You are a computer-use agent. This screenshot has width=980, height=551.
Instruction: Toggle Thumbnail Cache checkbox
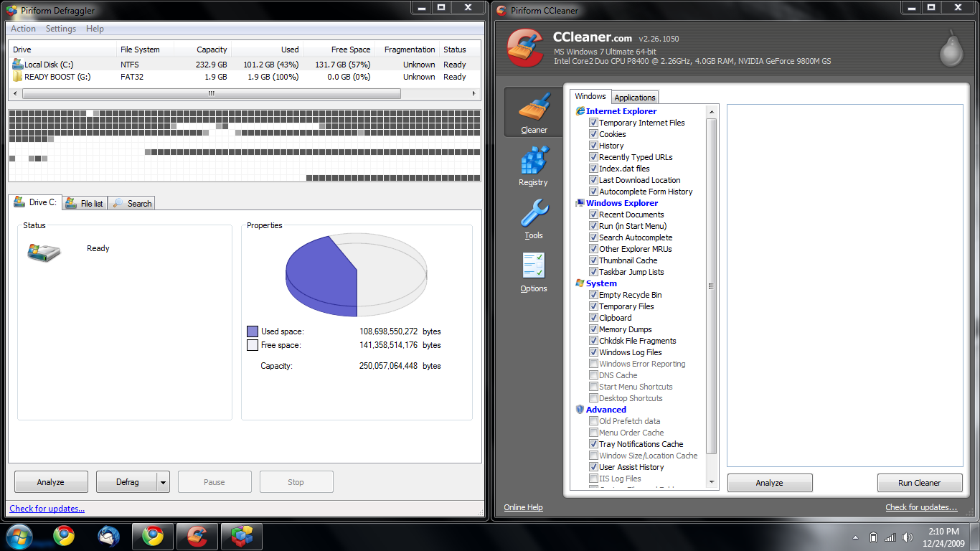(593, 260)
